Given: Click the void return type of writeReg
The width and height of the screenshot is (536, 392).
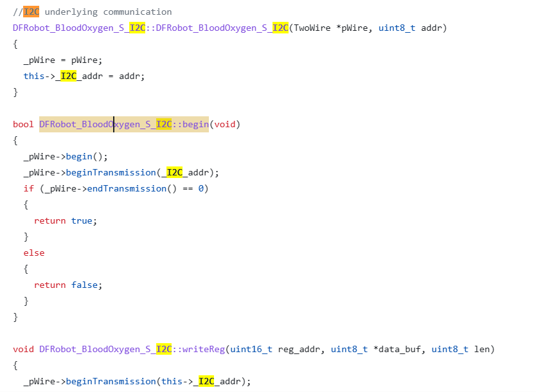Looking at the screenshot, I should [x=23, y=349].
